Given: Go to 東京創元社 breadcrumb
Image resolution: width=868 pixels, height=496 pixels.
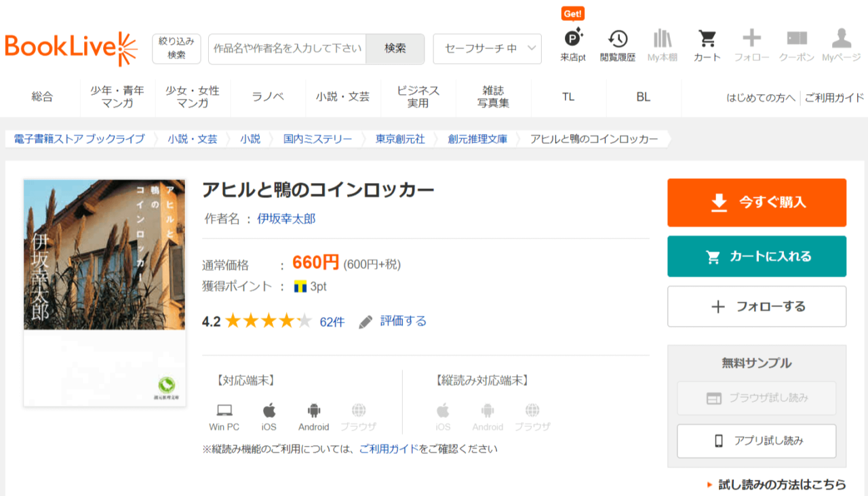Looking at the screenshot, I should [400, 139].
